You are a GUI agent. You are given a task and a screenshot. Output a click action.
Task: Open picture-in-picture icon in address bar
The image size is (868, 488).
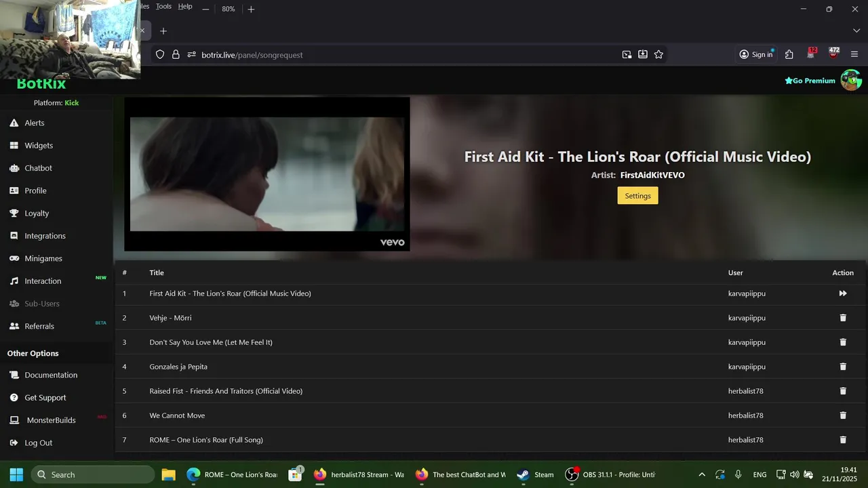coord(627,55)
